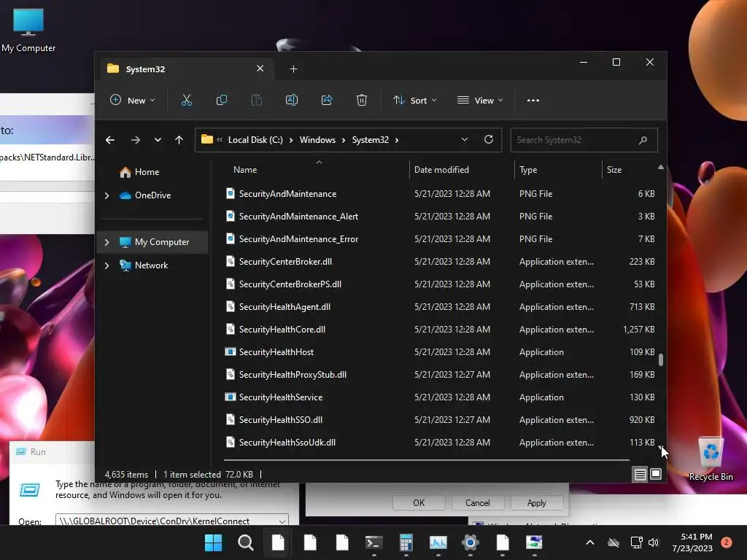The width and height of the screenshot is (747, 560).
Task: Expand the address bar history dropdown
Action: point(465,139)
